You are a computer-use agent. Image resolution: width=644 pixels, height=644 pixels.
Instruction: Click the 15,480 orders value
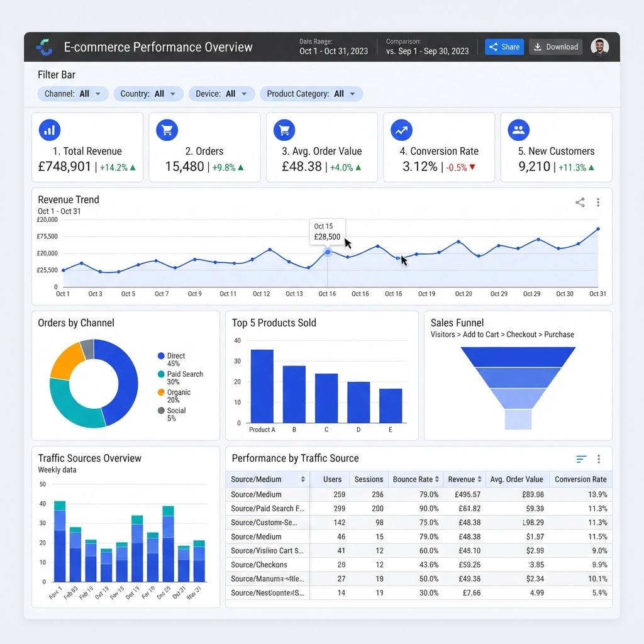click(x=184, y=166)
